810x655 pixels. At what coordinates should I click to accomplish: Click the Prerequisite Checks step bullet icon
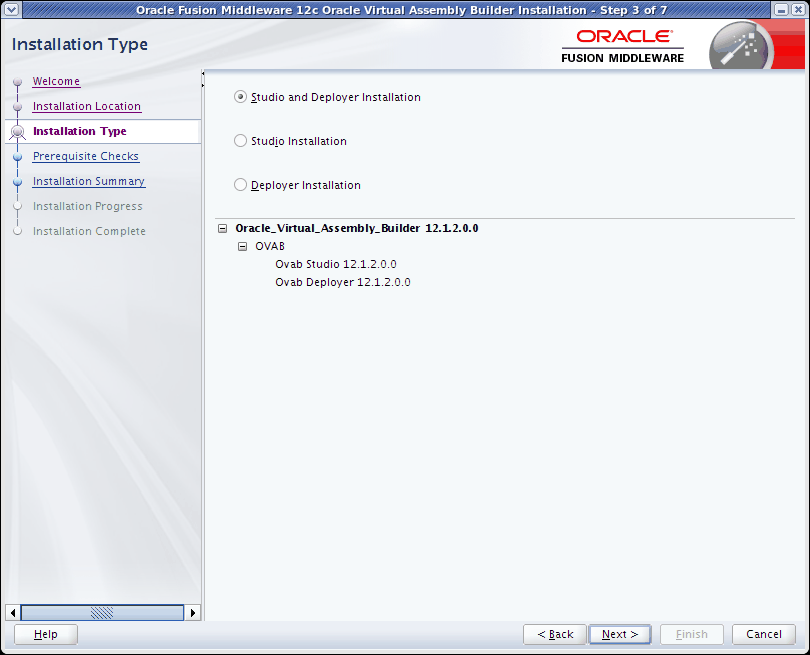[18, 157]
